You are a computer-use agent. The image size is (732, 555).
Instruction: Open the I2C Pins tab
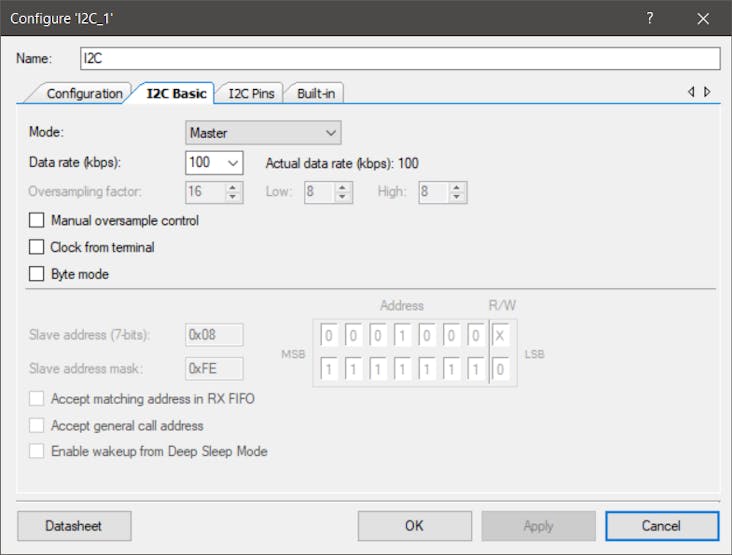(250, 93)
